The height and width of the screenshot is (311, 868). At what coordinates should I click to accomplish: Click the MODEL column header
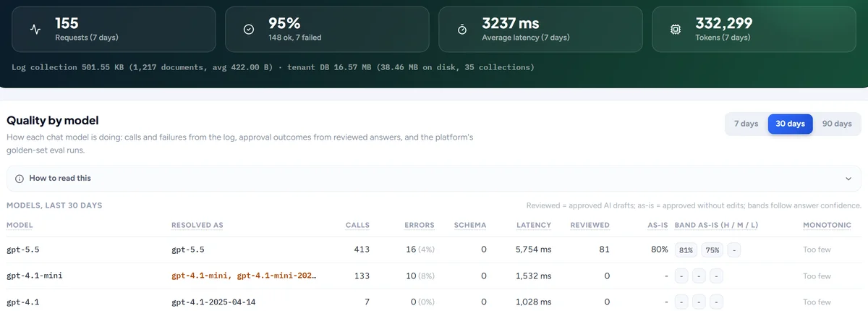(x=20, y=225)
